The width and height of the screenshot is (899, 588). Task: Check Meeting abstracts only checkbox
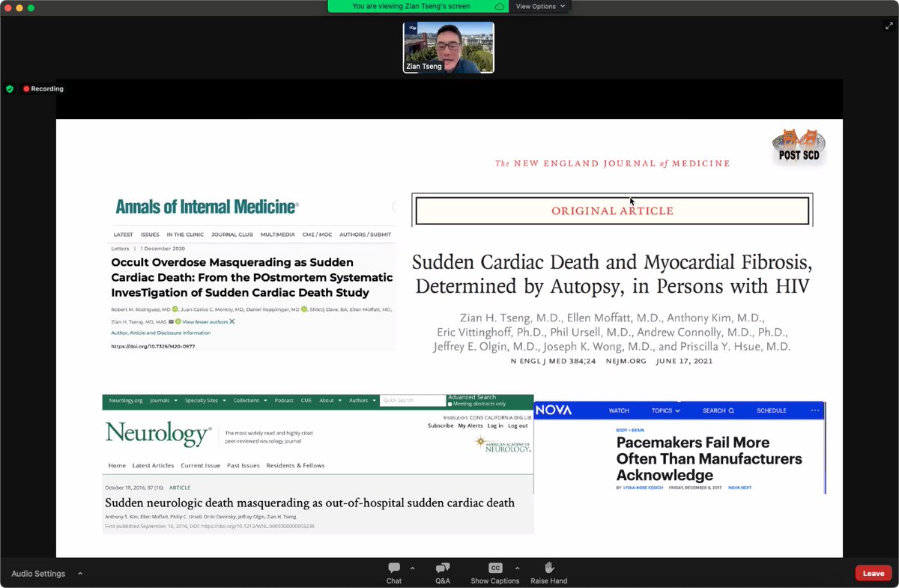[x=449, y=404]
